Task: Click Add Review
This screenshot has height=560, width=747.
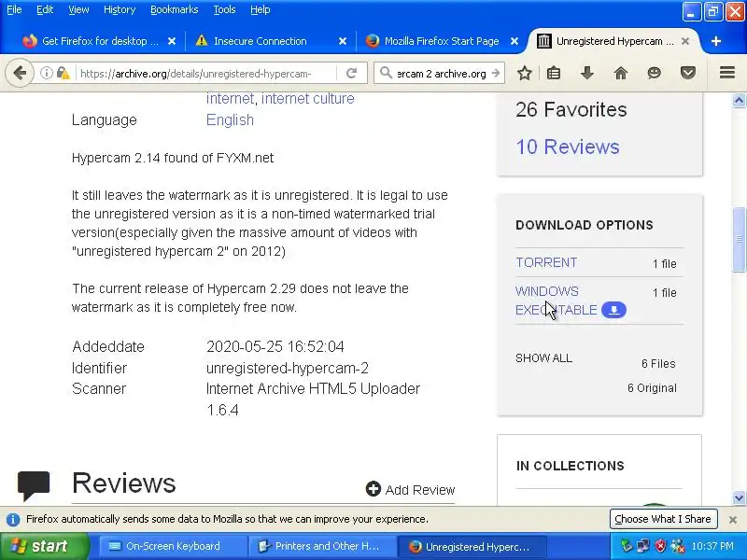Action: (410, 489)
